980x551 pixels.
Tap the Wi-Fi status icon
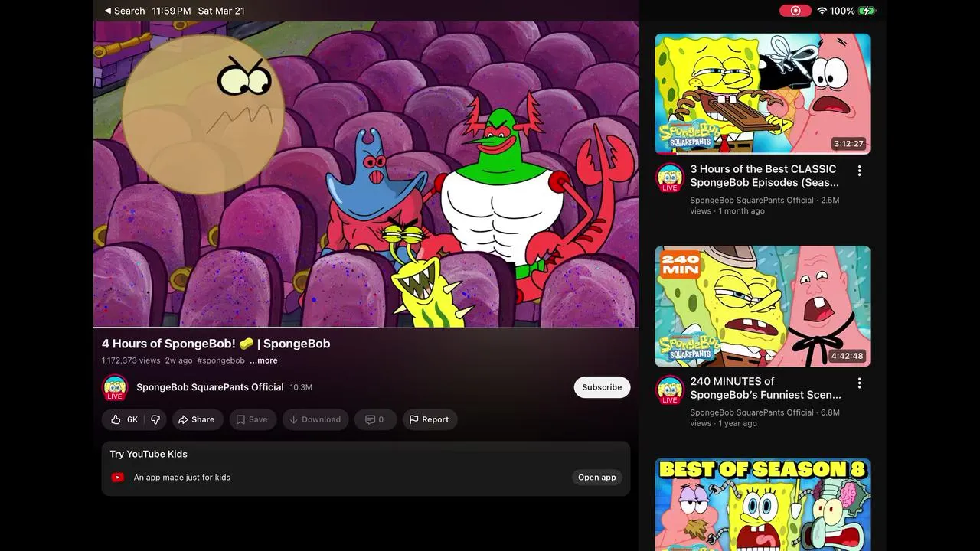pos(822,11)
